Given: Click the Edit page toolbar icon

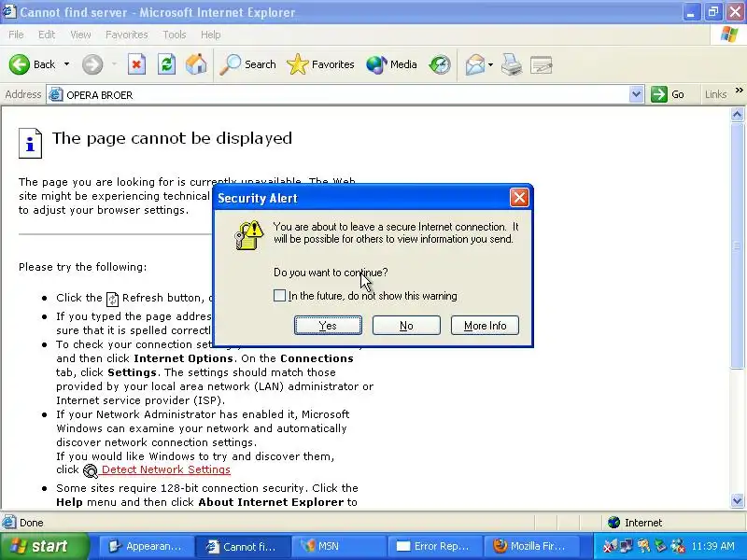Looking at the screenshot, I should (542, 64).
